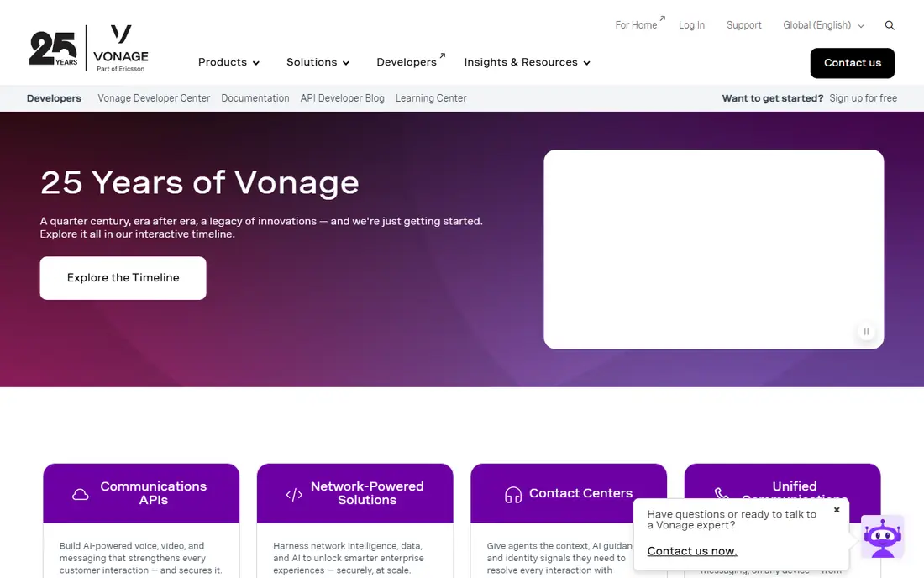924x578 pixels.
Task: Expand the Insights & Resources menu
Action: click(x=527, y=62)
